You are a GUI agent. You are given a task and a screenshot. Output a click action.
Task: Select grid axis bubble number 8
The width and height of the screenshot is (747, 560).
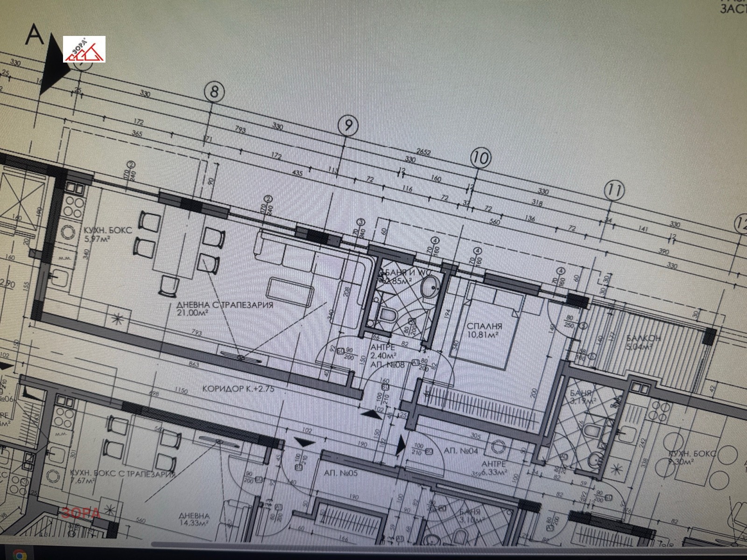click(214, 91)
